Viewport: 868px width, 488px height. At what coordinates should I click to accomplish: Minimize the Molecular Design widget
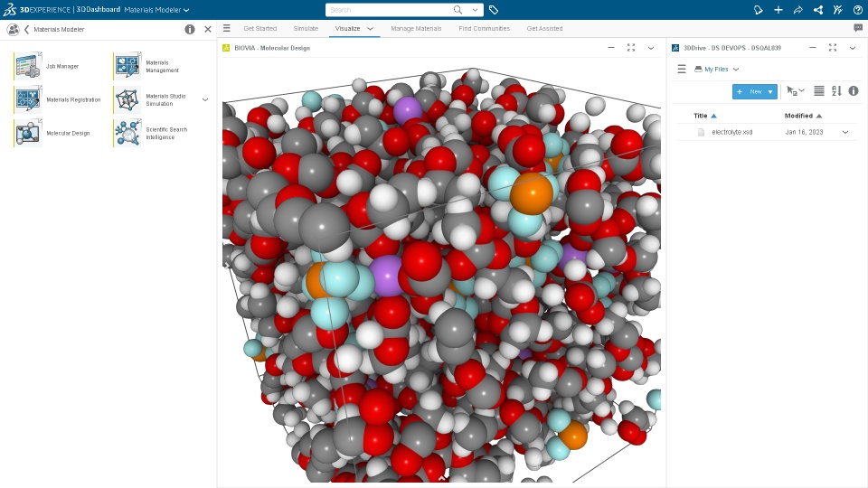[x=611, y=48]
